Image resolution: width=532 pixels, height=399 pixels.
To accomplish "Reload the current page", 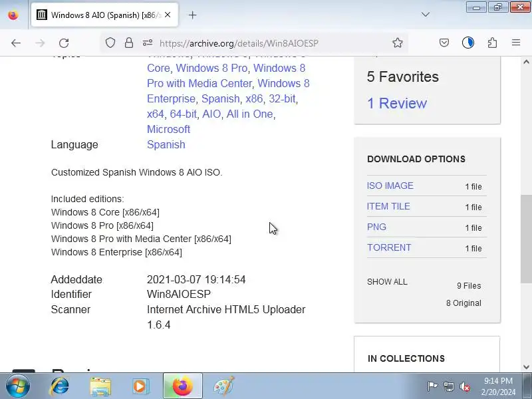I will coord(64,43).
